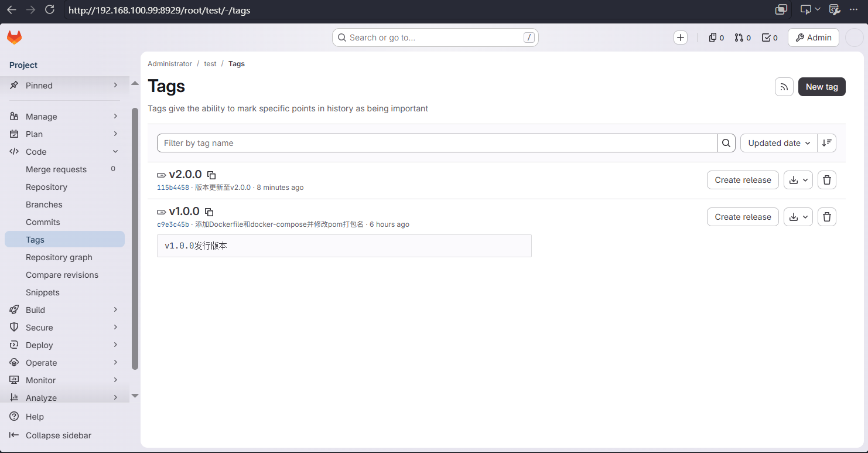Toggle sort direction icon

click(826, 143)
